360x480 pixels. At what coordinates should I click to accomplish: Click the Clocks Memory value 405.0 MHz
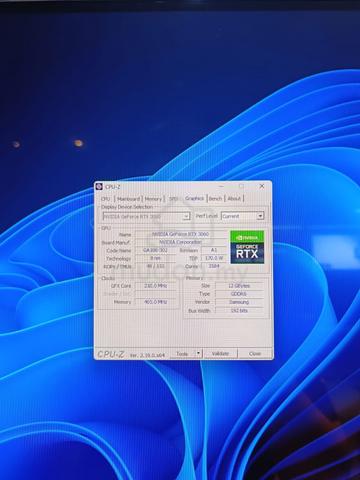pyautogui.click(x=155, y=302)
